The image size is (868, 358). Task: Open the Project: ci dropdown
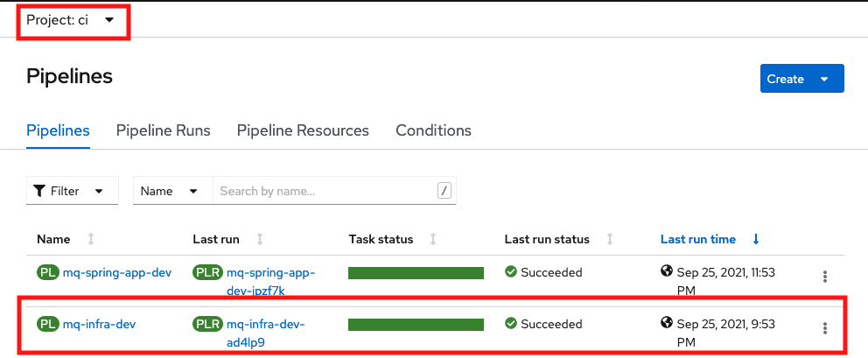click(x=70, y=20)
